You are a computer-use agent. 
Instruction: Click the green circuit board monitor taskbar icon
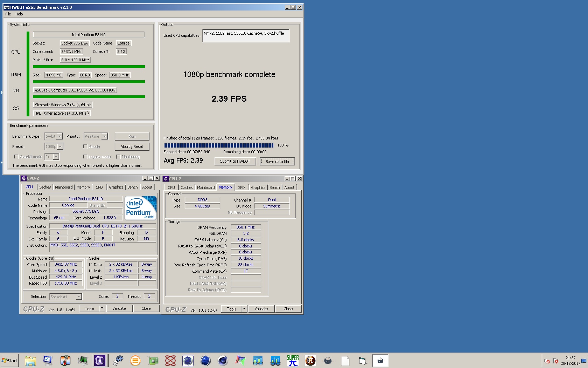tap(83, 360)
